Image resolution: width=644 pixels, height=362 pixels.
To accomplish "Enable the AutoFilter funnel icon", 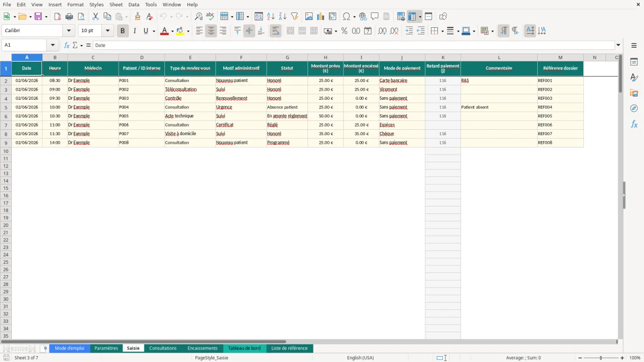I will click(294, 17).
